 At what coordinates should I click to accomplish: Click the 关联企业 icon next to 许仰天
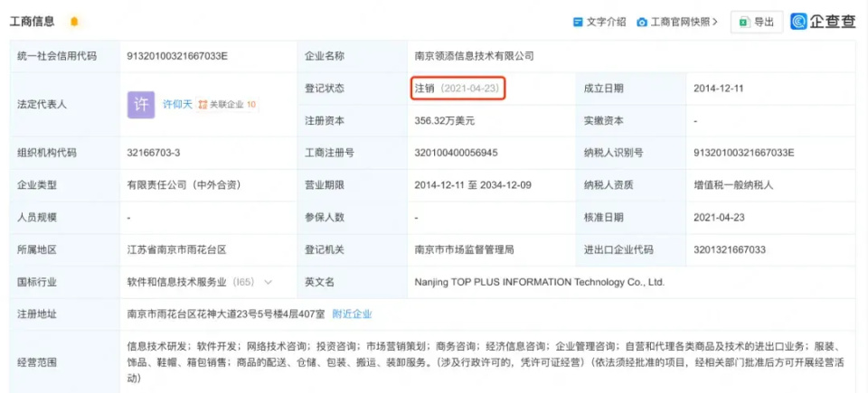tap(203, 105)
